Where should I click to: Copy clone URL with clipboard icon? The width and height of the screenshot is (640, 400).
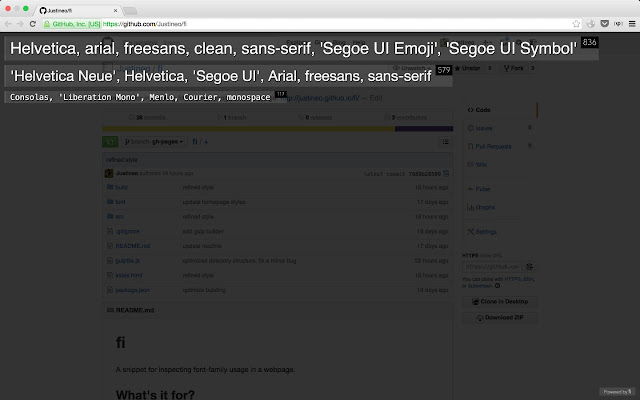(529, 266)
